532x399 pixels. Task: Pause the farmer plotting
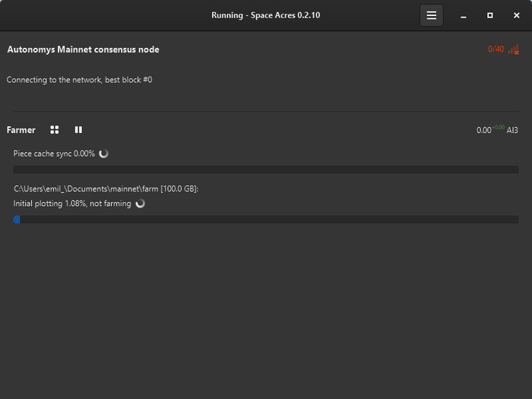(78, 130)
